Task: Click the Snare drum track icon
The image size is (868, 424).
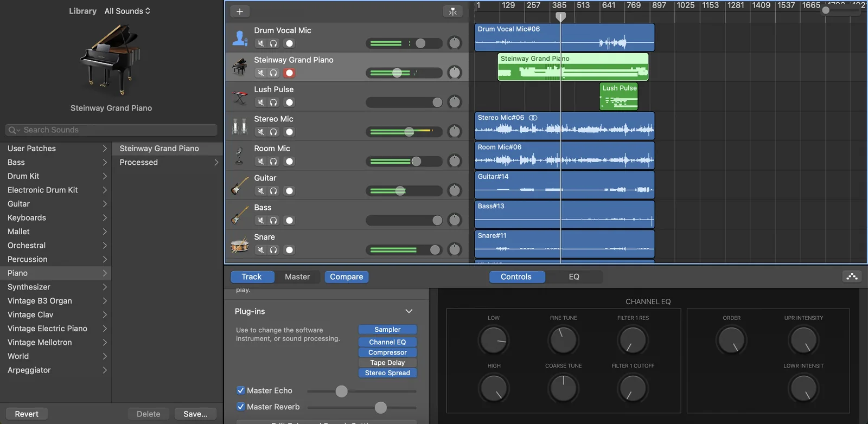Action: 239,244
